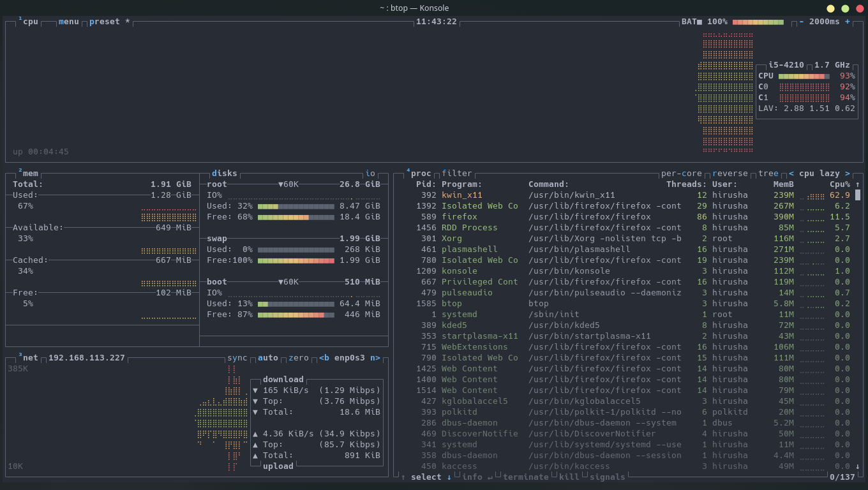Click the minus to decrease update interval
This screenshot has width=868, height=490.
[x=802, y=22]
